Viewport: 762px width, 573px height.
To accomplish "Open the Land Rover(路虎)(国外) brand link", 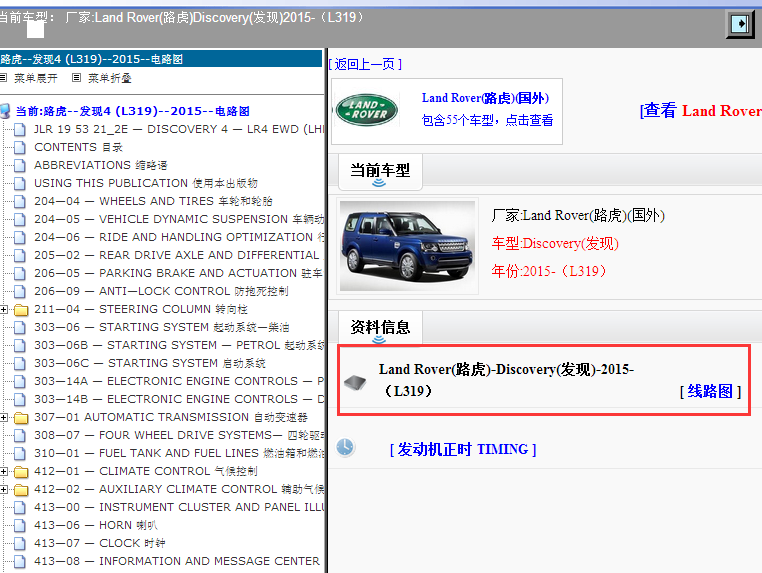I will 485,98.
